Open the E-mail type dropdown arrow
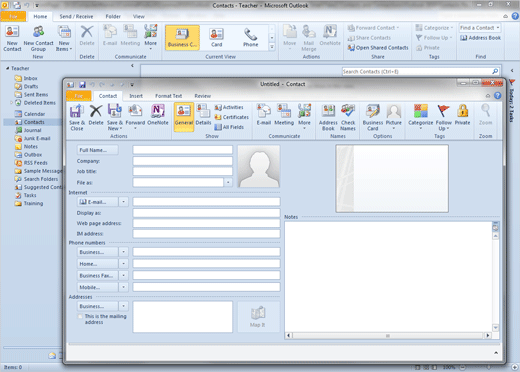520x372 pixels. coord(123,202)
